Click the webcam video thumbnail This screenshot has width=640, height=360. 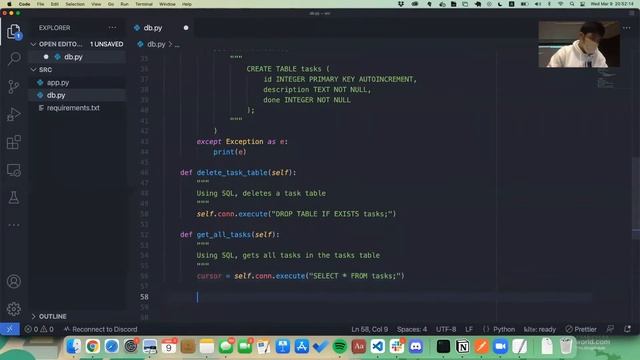click(x=579, y=44)
